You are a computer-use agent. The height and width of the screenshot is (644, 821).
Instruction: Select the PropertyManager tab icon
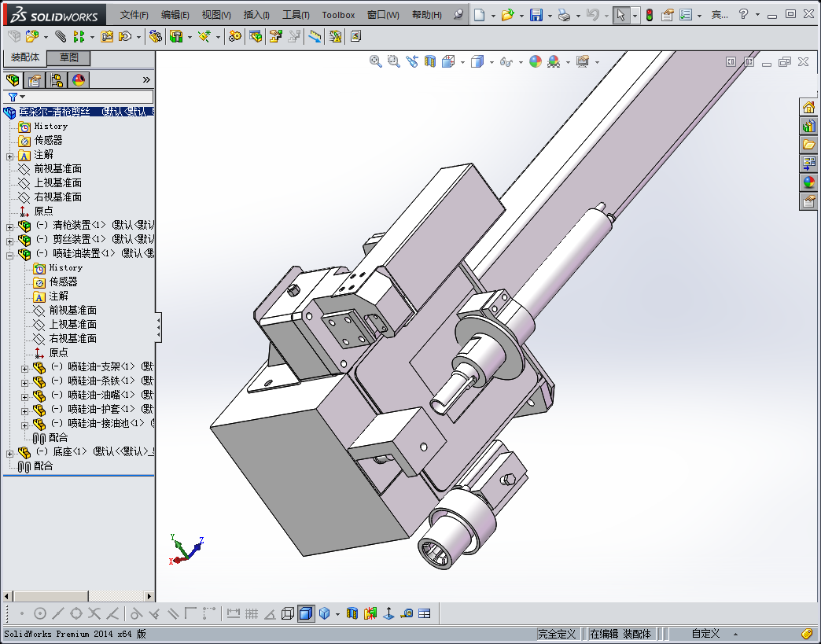(35, 80)
